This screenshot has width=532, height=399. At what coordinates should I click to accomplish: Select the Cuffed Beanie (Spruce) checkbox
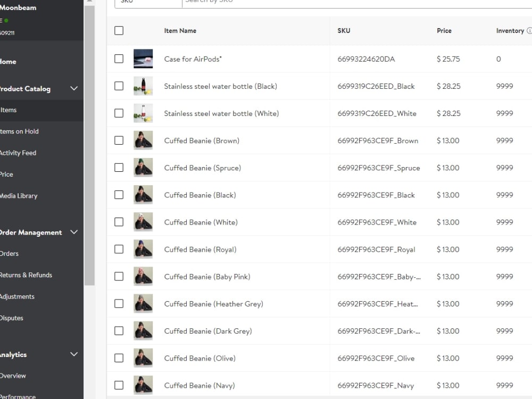tap(119, 167)
